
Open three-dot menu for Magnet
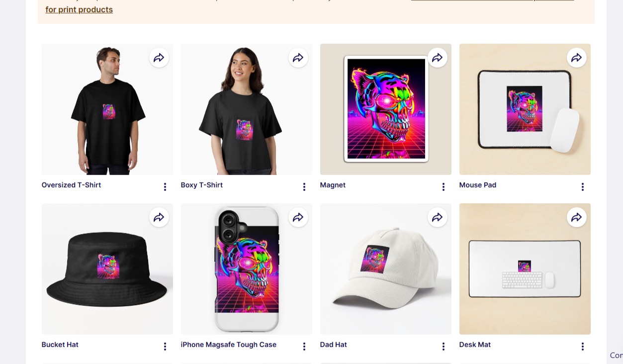point(444,187)
